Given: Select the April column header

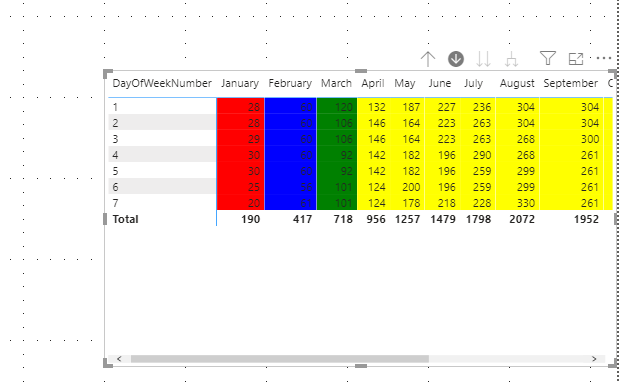Looking at the screenshot, I should click(x=373, y=83).
